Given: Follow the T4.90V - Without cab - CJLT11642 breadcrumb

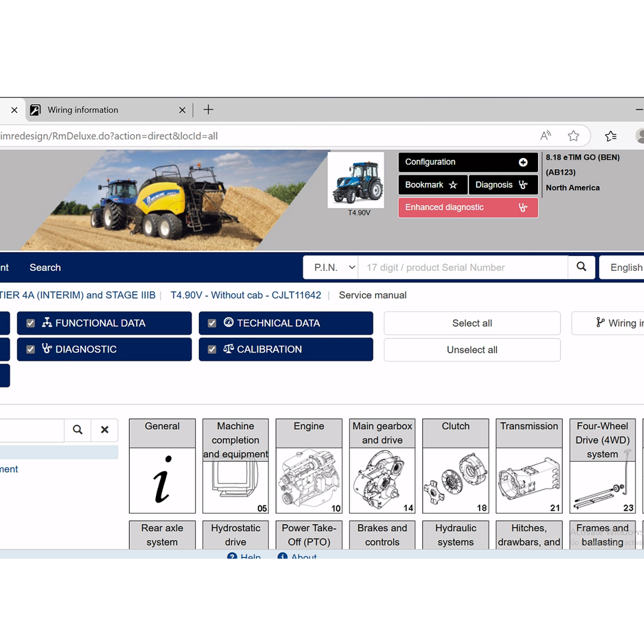Looking at the screenshot, I should (x=246, y=295).
